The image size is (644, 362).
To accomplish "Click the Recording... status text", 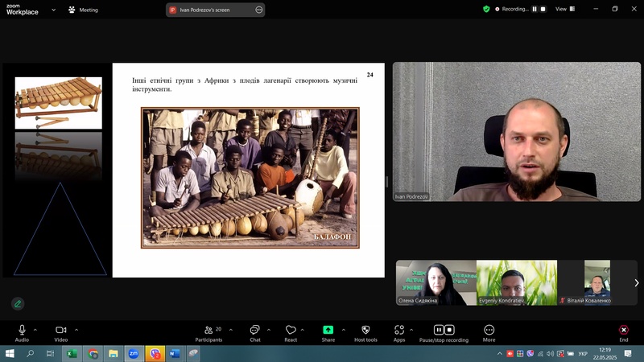I will [x=514, y=9].
